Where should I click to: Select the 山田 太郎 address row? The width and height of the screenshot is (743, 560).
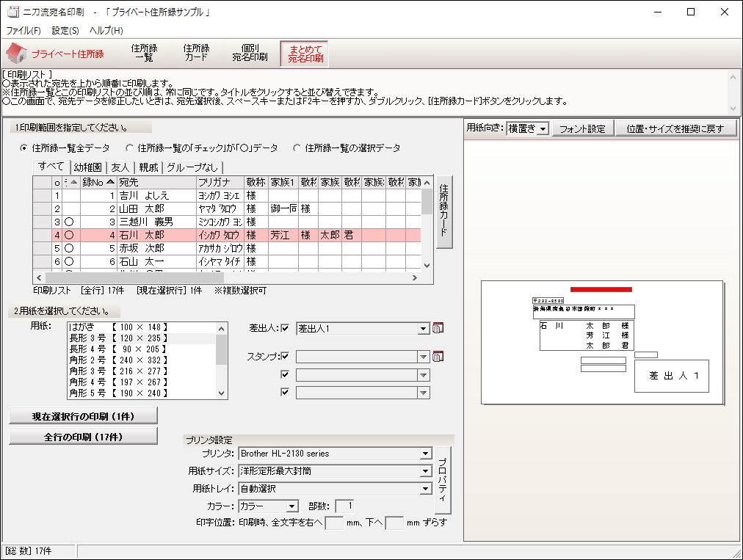pos(227,208)
